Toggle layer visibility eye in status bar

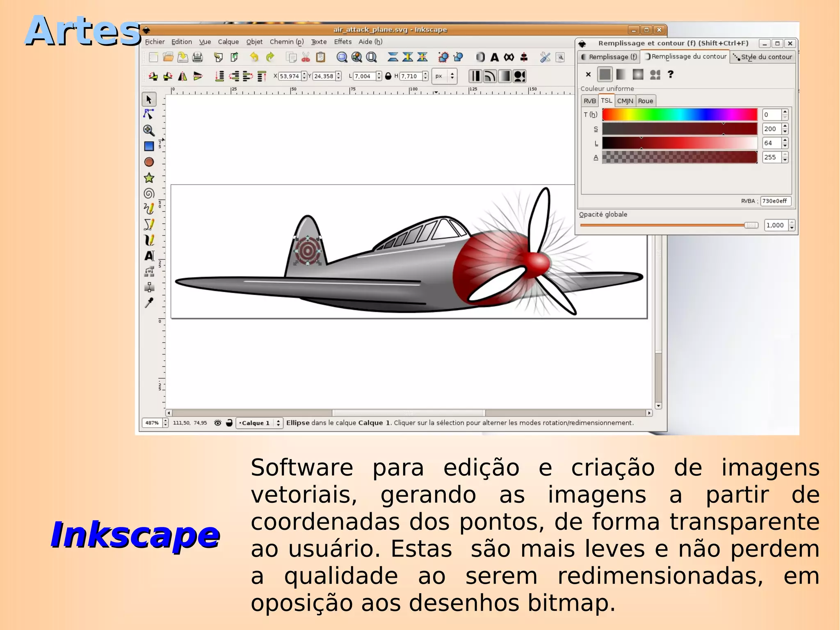coord(217,423)
